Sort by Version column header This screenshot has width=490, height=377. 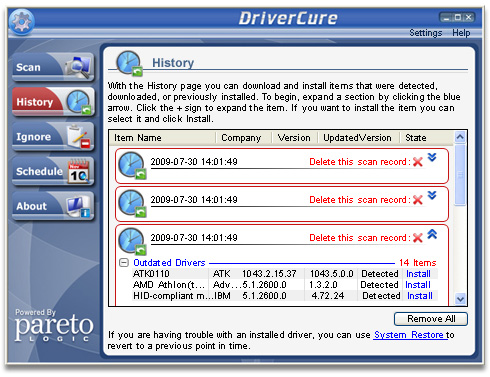(x=295, y=138)
